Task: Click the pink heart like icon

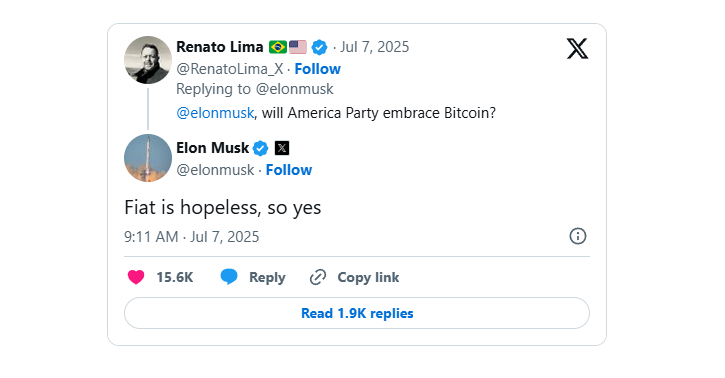Action: tap(136, 277)
